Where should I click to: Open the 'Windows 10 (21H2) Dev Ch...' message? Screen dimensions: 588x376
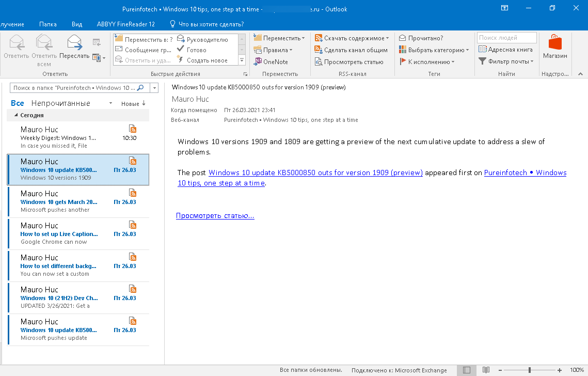(x=78, y=297)
